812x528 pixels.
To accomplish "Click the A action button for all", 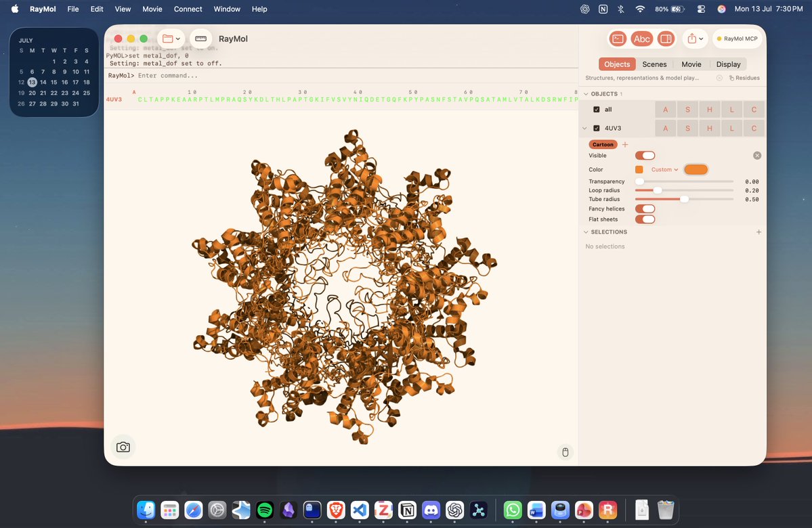I will 666,110.
